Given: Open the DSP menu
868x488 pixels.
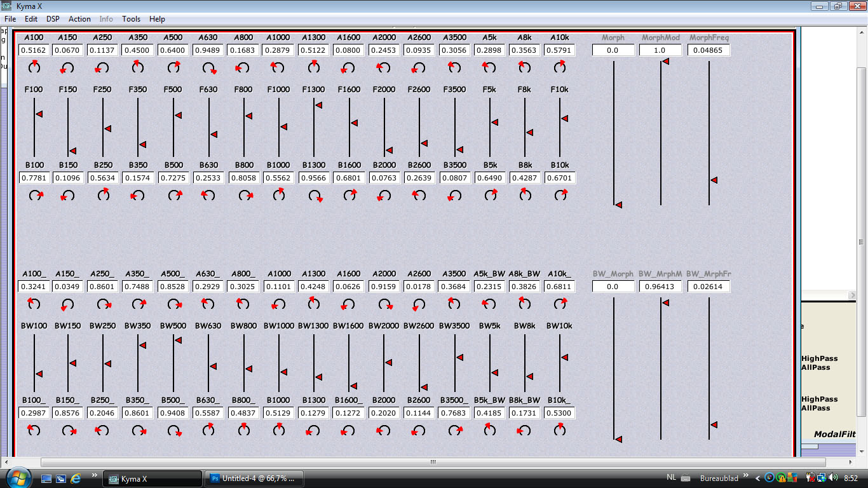Looking at the screenshot, I should 53,19.
